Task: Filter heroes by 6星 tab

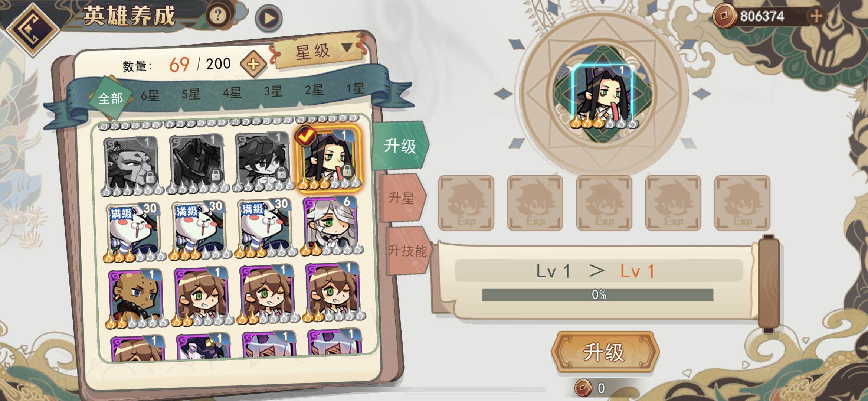Action: pos(150,96)
